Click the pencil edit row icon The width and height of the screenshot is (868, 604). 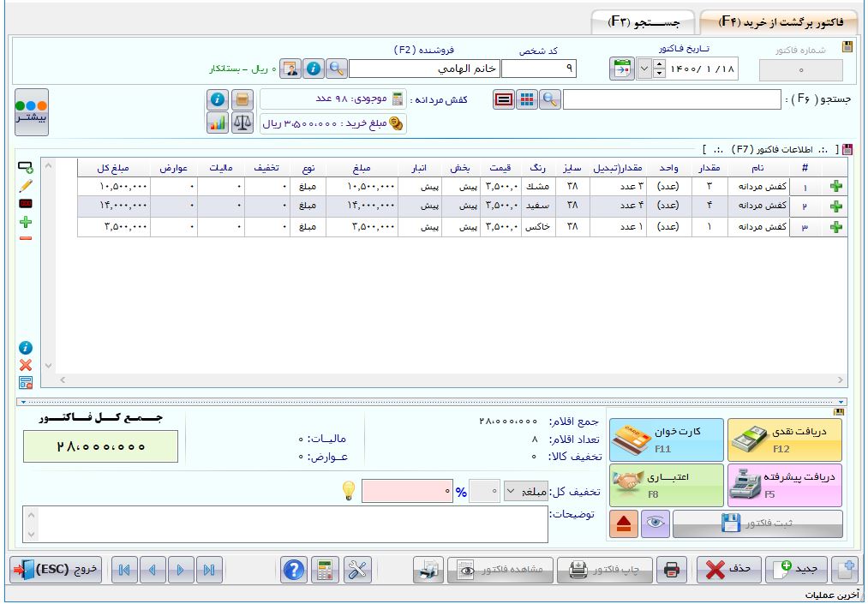[x=25, y=184]
